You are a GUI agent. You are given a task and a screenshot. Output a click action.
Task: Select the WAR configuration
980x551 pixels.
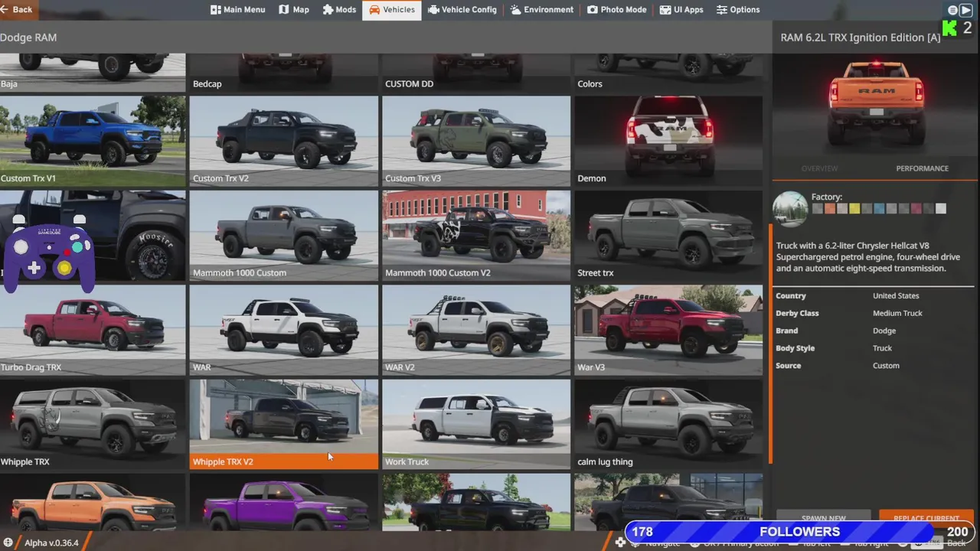283,330
